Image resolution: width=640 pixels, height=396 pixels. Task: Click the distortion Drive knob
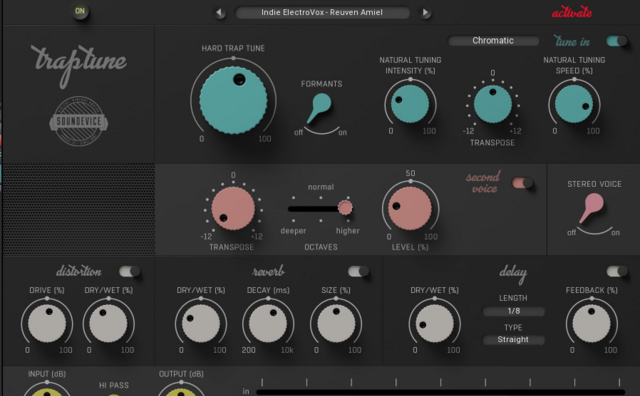47,323
